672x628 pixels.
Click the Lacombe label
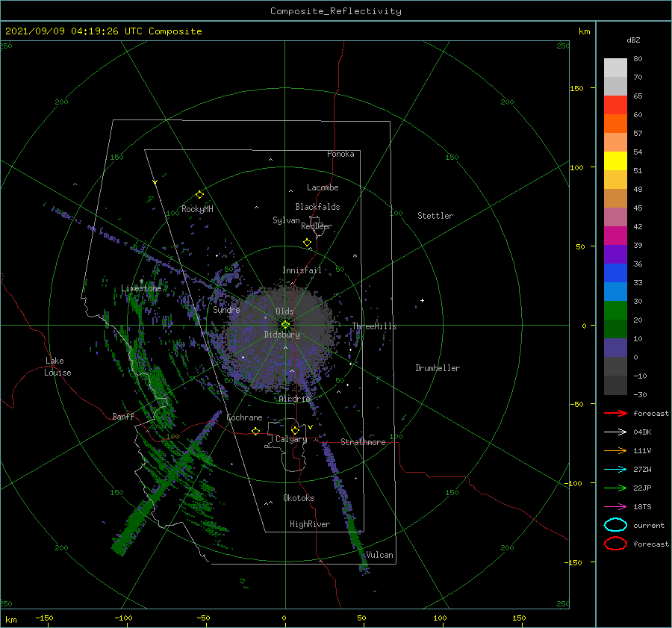coord(323,187)
